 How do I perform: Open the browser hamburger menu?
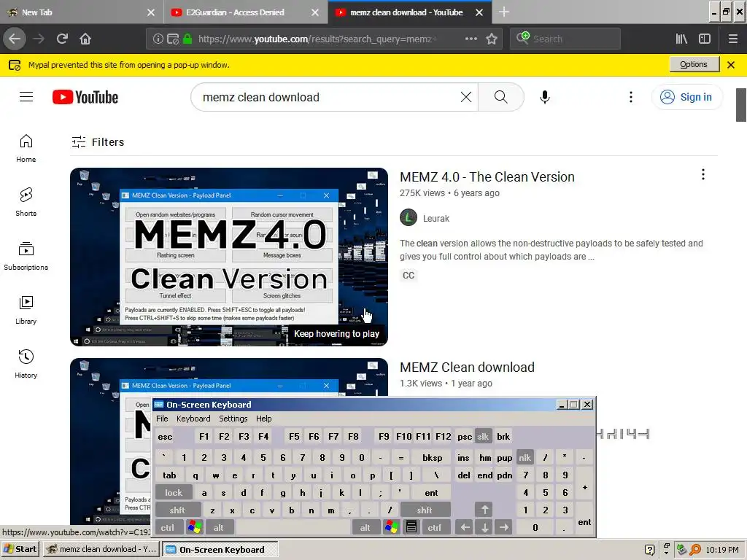click(732, 39)
